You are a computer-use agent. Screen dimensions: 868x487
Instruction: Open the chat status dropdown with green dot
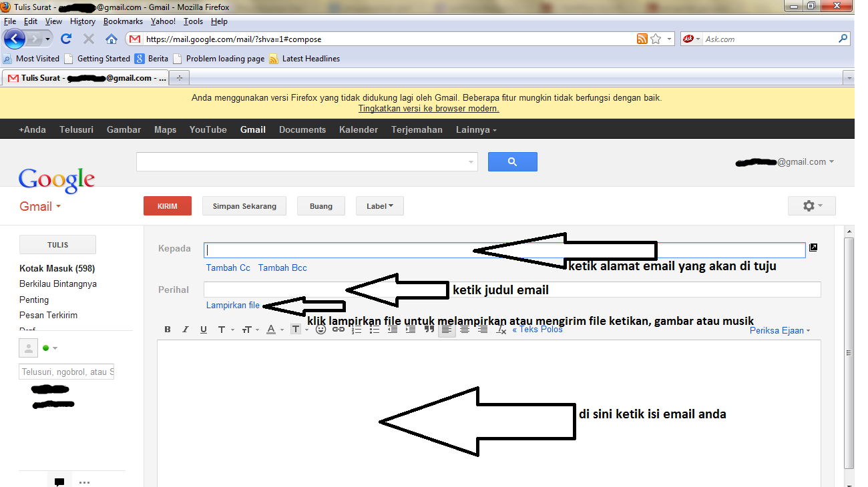tap(50, 348)
